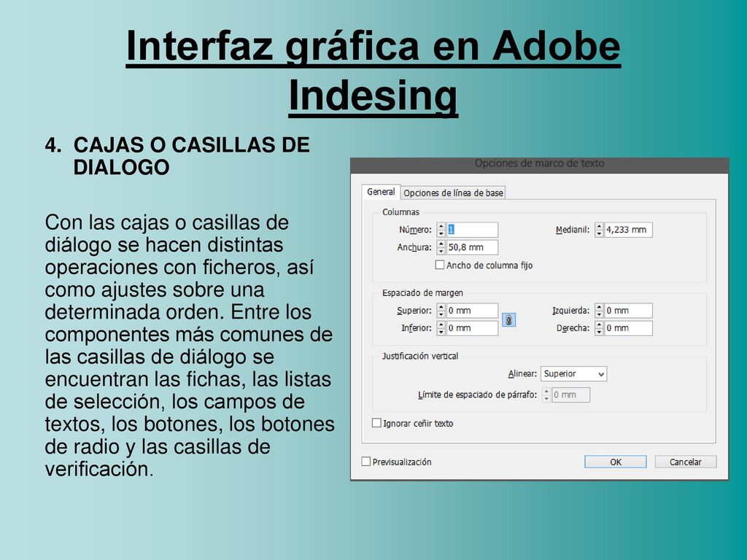Open the Alinear dropdown showing Superior

(573, 374)
